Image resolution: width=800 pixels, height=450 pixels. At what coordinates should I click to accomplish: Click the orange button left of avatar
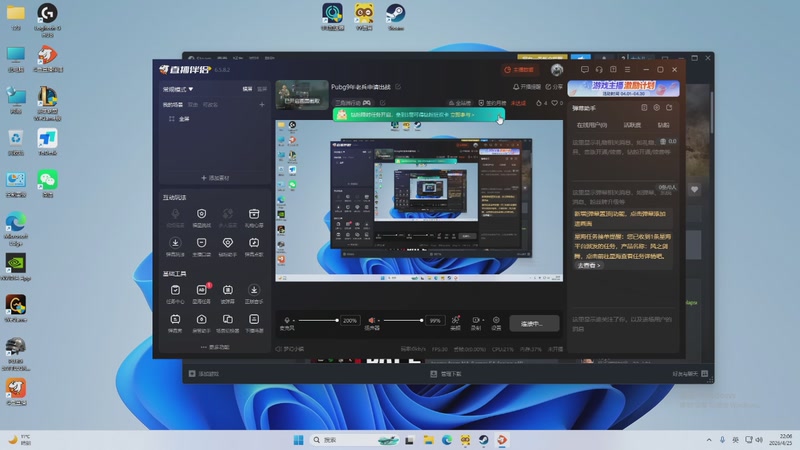click(519, 70)
